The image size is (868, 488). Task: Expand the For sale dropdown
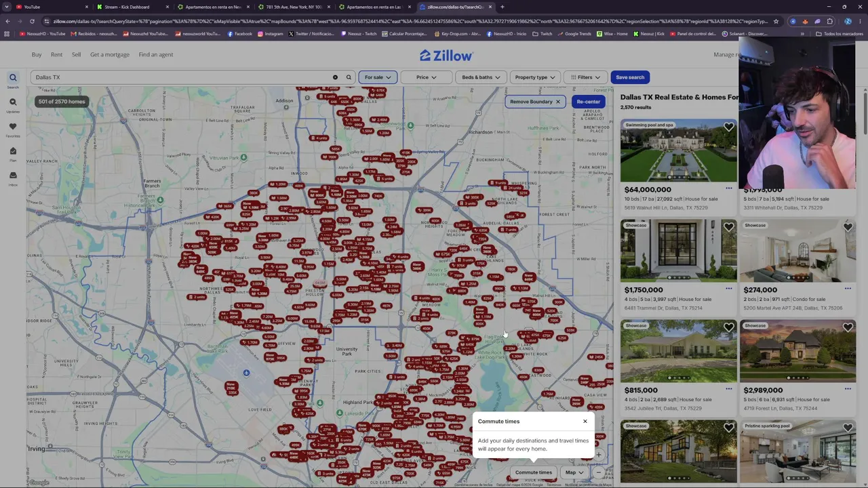pyautogui.click(x=378, y=77)
